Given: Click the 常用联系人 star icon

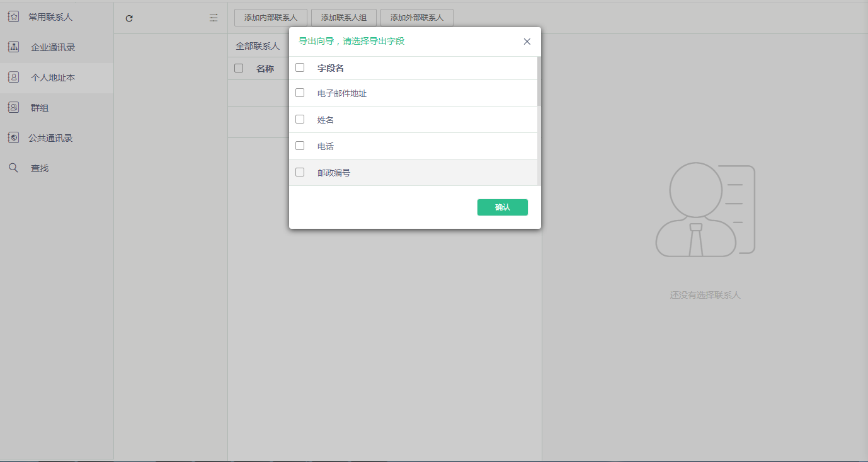Looking at the screenshot, I should point(13,17).
